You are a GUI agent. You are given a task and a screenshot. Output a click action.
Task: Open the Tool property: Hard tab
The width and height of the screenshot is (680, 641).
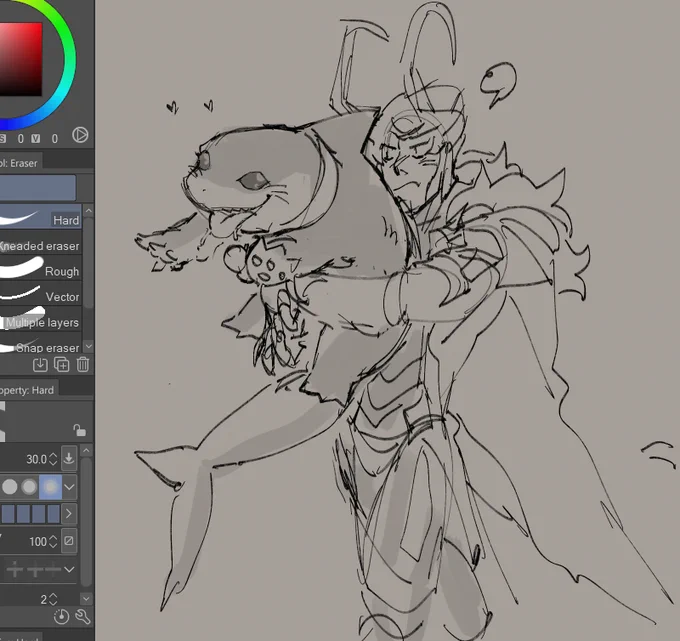point(29,389)
